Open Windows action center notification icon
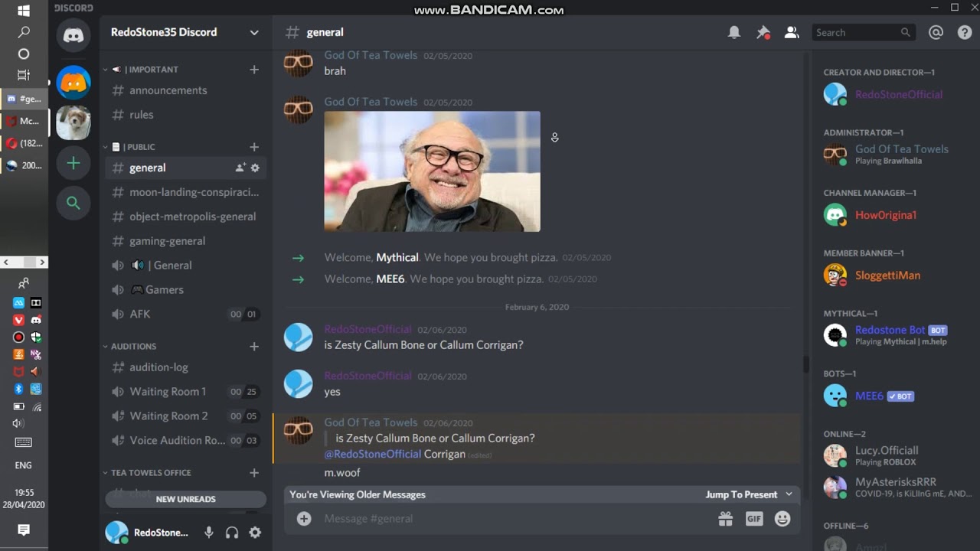Screen dimensions: 980x551 [24, 530]
